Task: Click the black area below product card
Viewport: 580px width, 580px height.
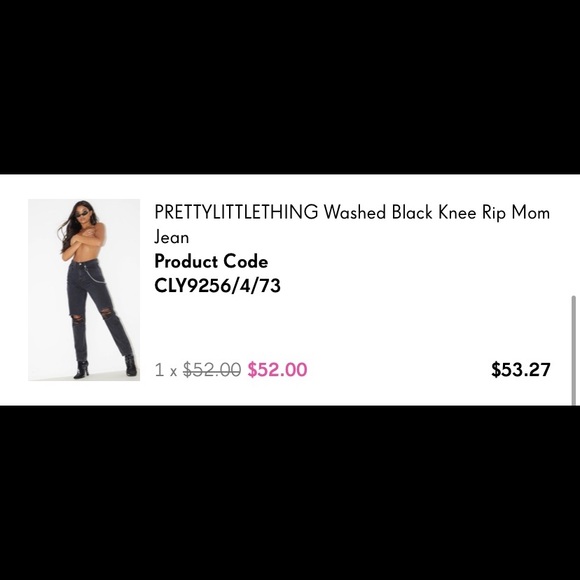Action: click(290, 493)
